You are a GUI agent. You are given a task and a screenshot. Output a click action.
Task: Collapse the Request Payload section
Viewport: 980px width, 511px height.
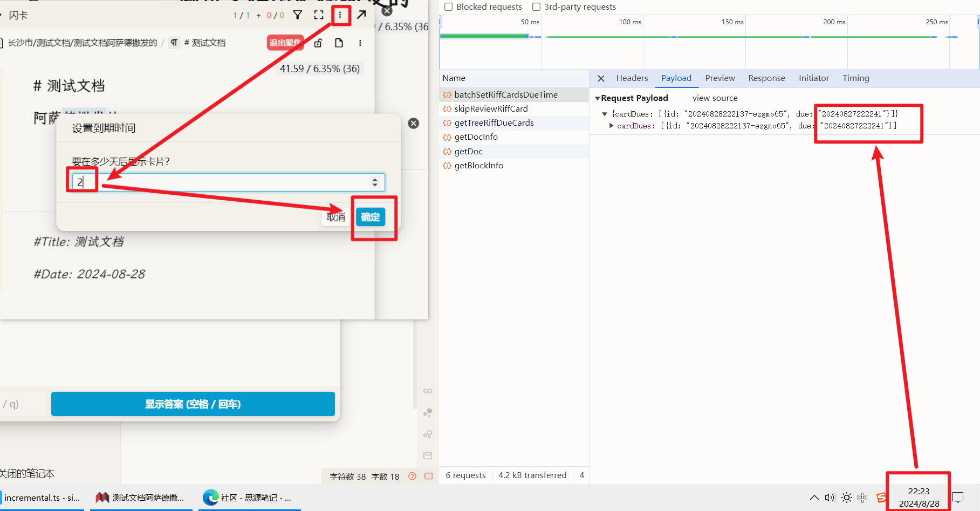(598, 98)
